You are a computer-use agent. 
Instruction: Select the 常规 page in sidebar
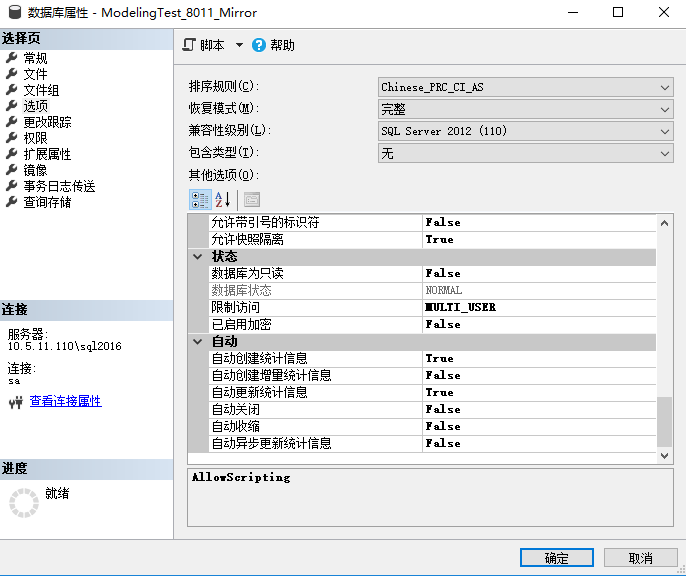pos(34,58)
